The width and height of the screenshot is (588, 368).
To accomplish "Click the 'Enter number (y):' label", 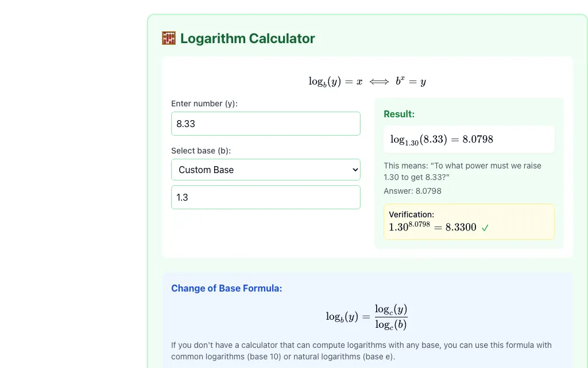I will pos(204,103).
